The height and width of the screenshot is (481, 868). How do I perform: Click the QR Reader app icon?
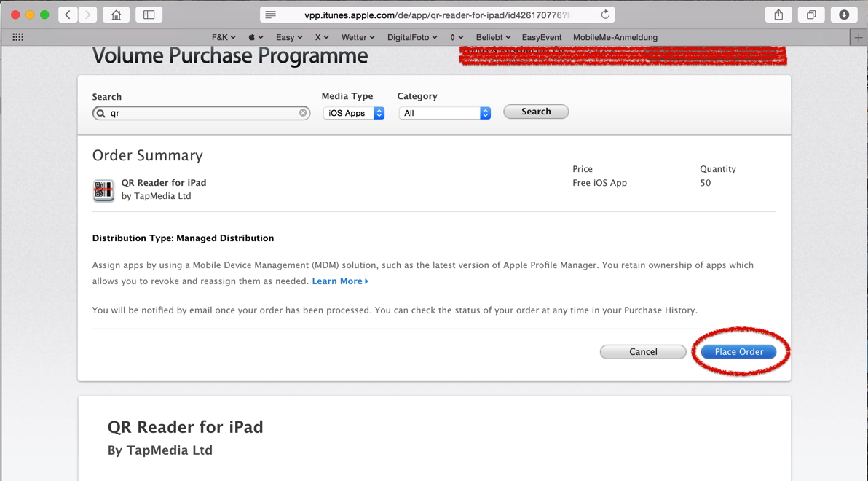tap(103, 190)
